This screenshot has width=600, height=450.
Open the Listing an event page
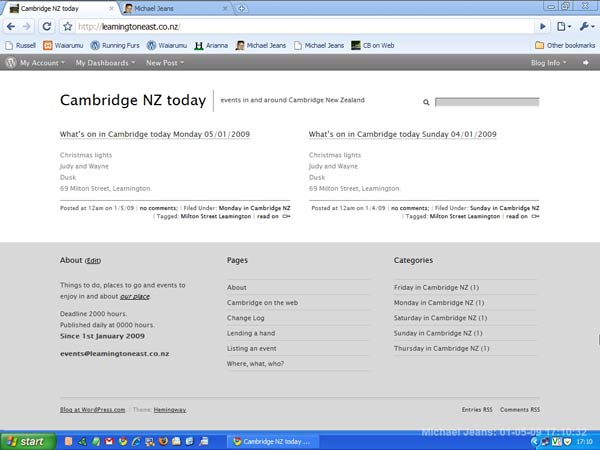pyautogui.click(x=251, y=349)
